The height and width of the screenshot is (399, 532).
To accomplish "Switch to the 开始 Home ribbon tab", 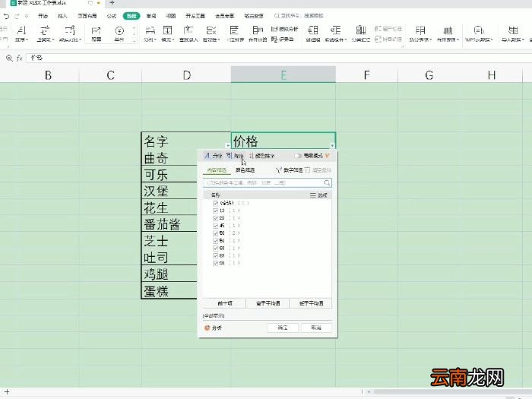I will pyautogui.click(x=43, y=16).
